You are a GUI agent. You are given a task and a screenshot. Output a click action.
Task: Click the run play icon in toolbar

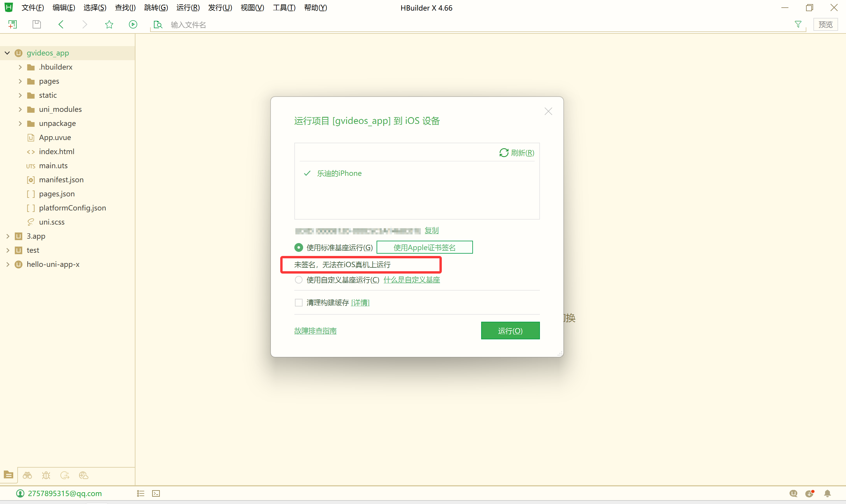[133, 24]
